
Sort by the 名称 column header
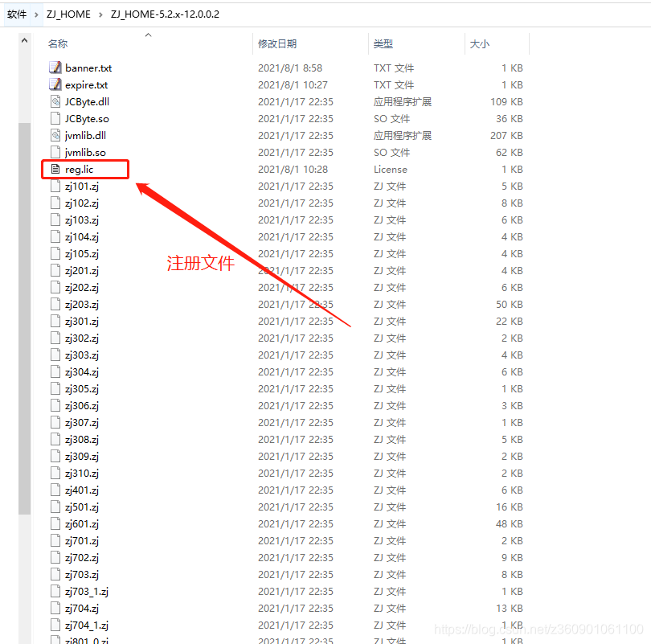point(58,43)
